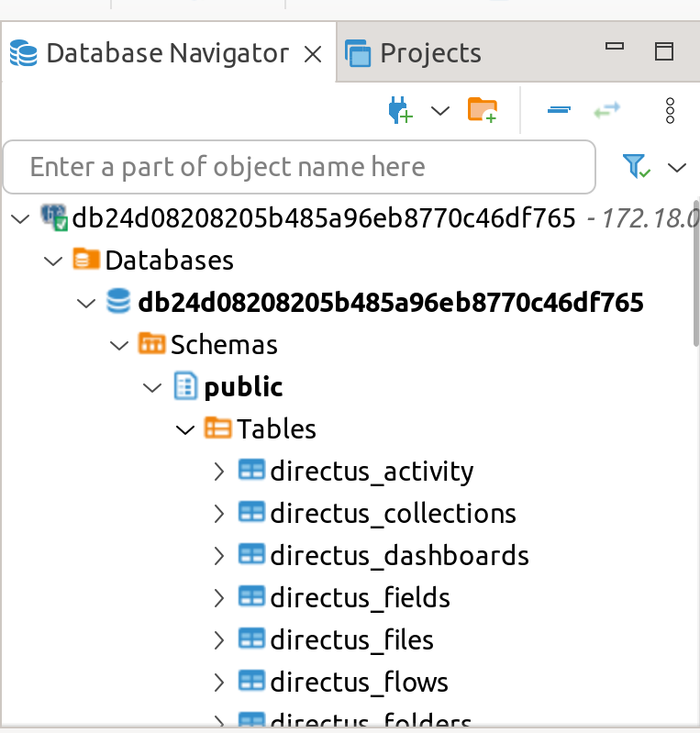Open the View Menu three-dots icon
The width and height of the screenshot is (700, 733).
pos(670,110)
